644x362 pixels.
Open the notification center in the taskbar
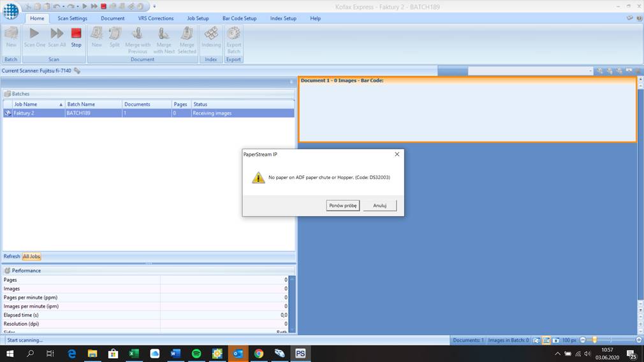point(632,354)
